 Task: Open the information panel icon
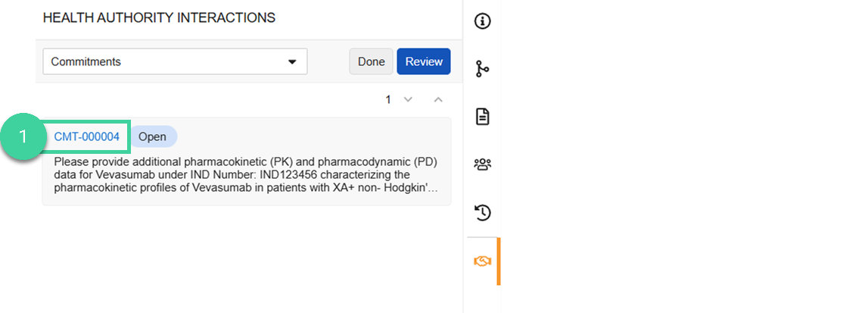483,21
